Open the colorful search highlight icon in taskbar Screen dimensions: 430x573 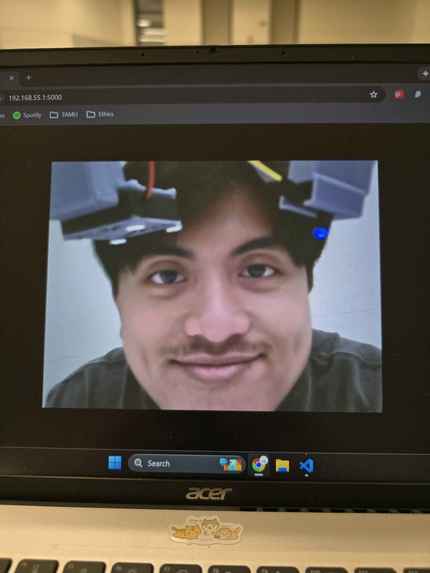tap(231, 464)
